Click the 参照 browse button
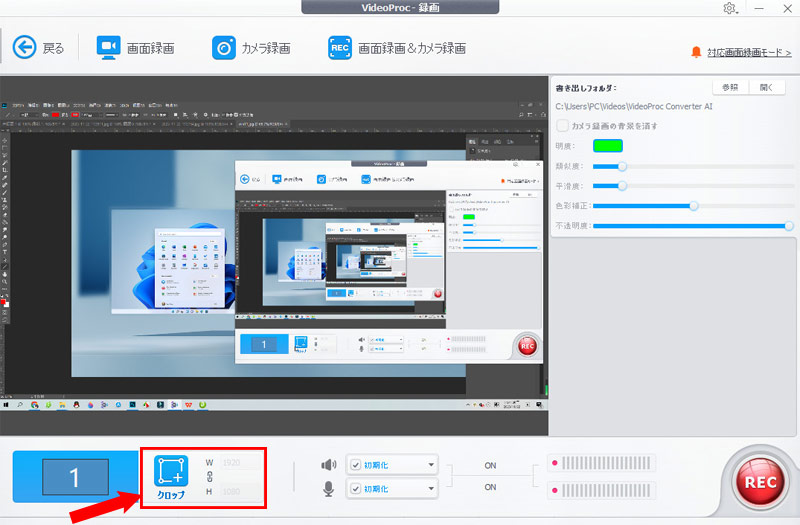This screenshot has width=800, height=525. point(730,87)
